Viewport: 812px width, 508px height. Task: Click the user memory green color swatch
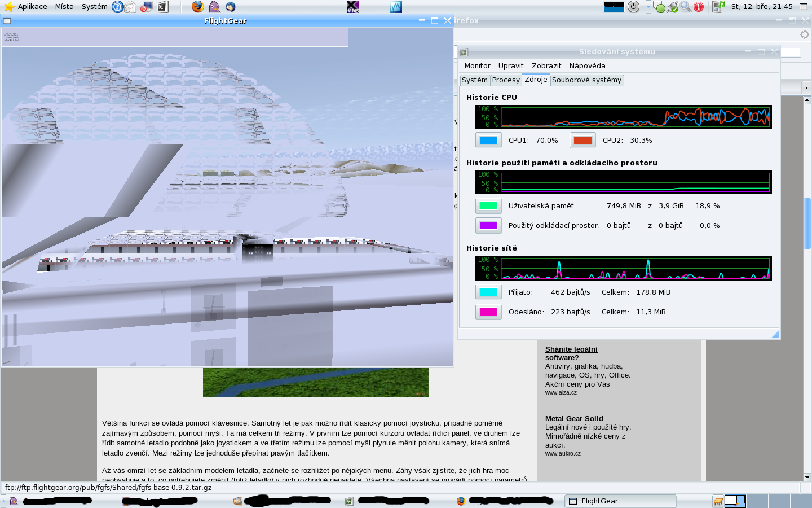[x=488, y=206]
